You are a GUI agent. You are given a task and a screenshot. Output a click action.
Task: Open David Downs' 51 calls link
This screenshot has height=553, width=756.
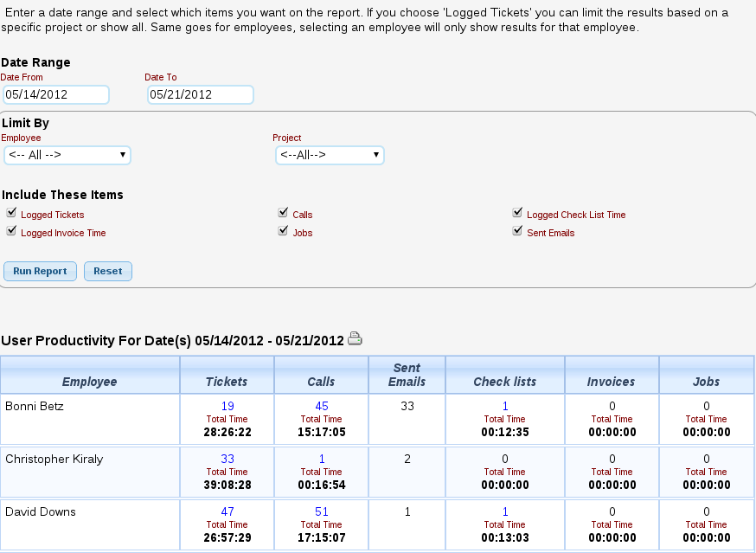click(x=321, y=511)
